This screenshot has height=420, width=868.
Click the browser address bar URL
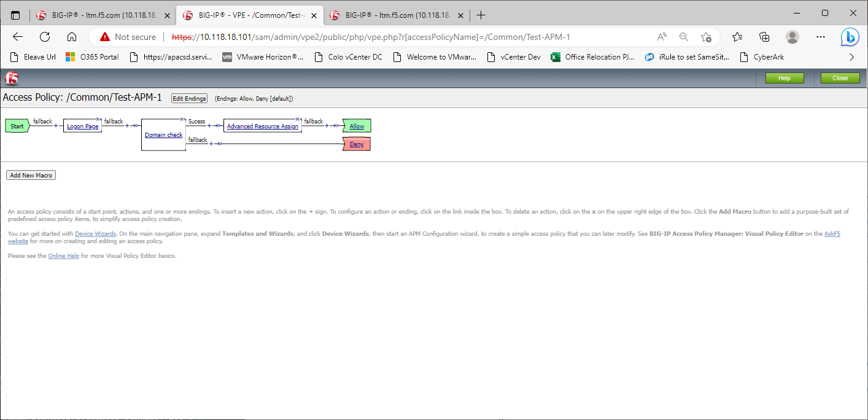(371, 37)
